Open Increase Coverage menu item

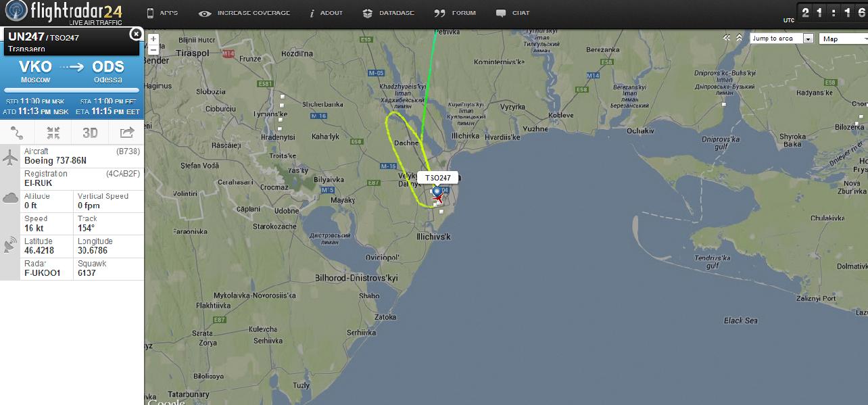pos(245,13)
